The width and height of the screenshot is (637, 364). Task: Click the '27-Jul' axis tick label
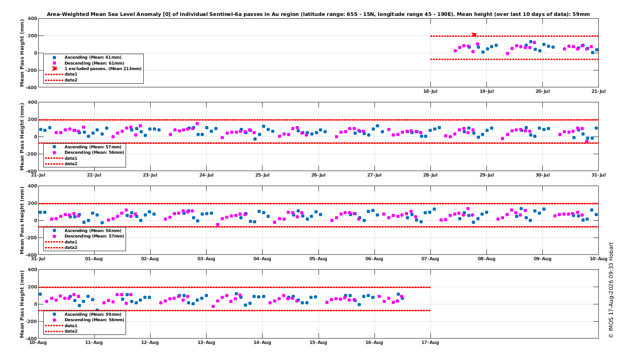pyautogui.click(x=374, y=175)
